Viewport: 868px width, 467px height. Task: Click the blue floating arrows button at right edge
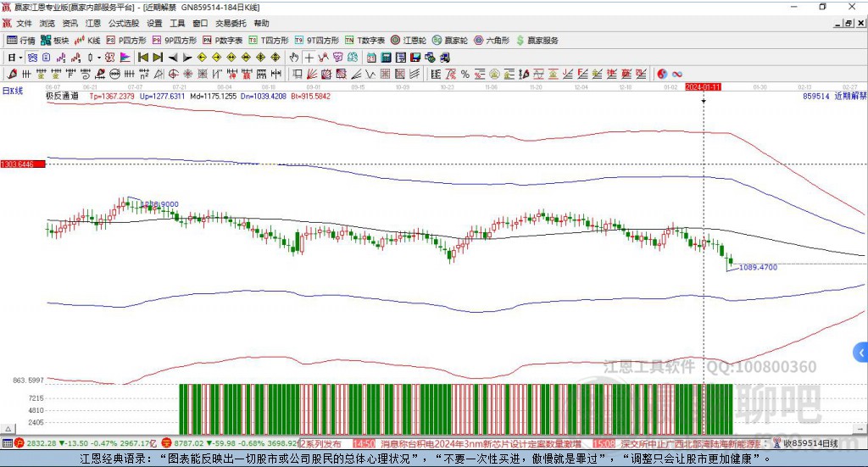click(x=861, y=352)
